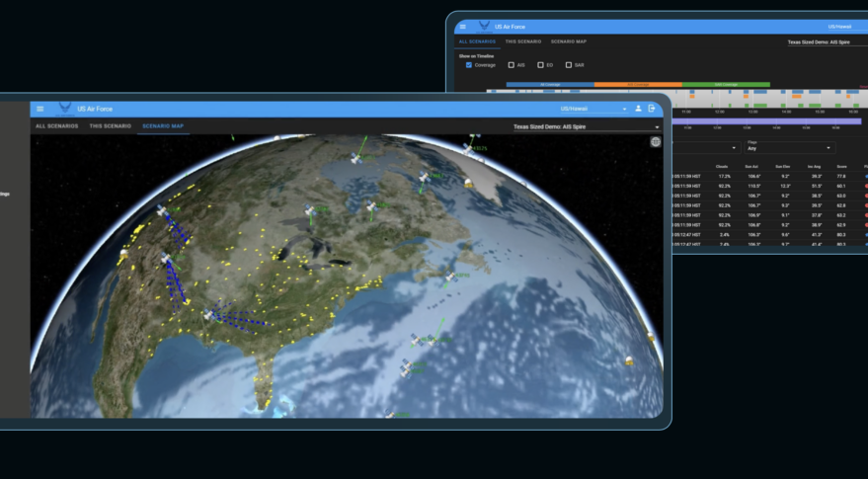Click the Air Force logo in the front window
Screen dimensions: 868x479
coord(64,109)
